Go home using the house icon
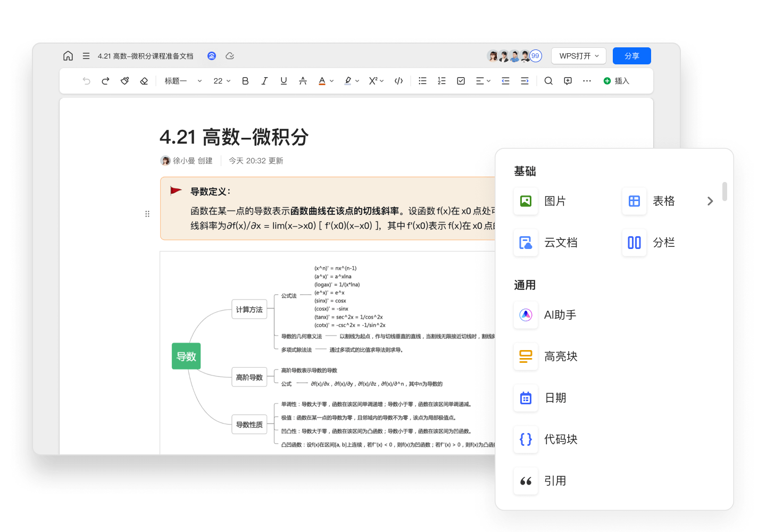 click(x=68, y=55)
